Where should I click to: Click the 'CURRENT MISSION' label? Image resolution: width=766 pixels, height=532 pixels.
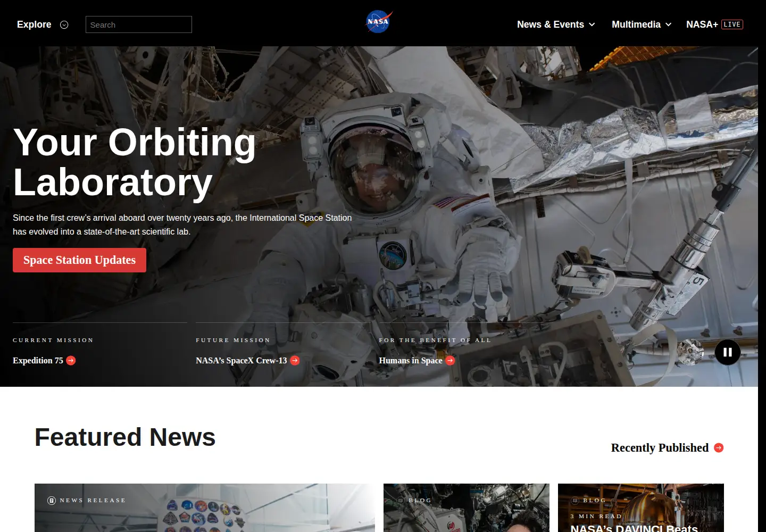(53, 340)
